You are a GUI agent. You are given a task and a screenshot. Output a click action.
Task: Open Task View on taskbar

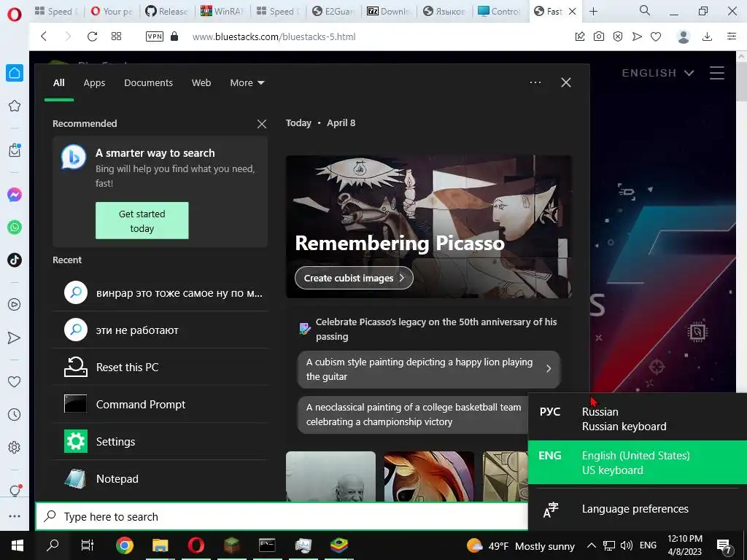[x=88, y=545]
